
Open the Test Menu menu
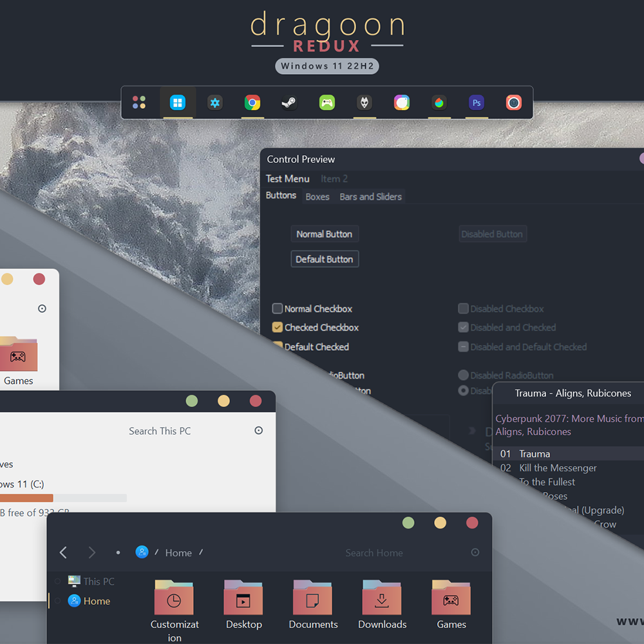(287, 179)
